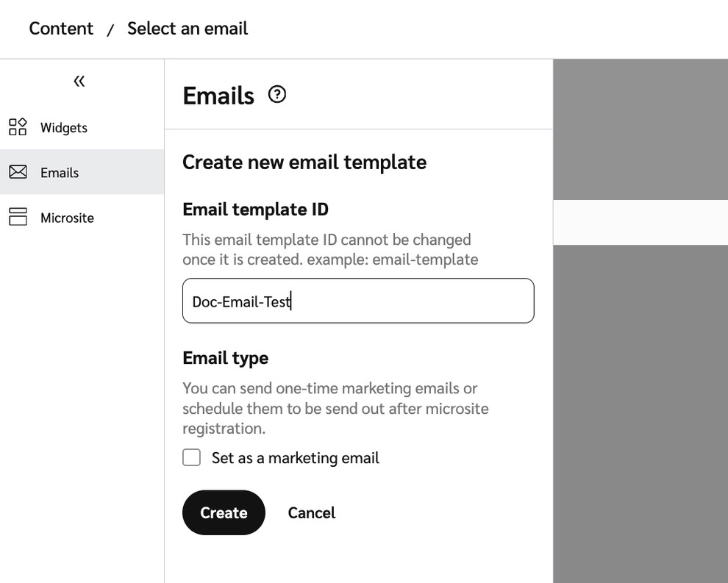The height and width of the screenshot is (583, 728).
Task: Cancel the new email template creation
Action: [x=311, y=512]
